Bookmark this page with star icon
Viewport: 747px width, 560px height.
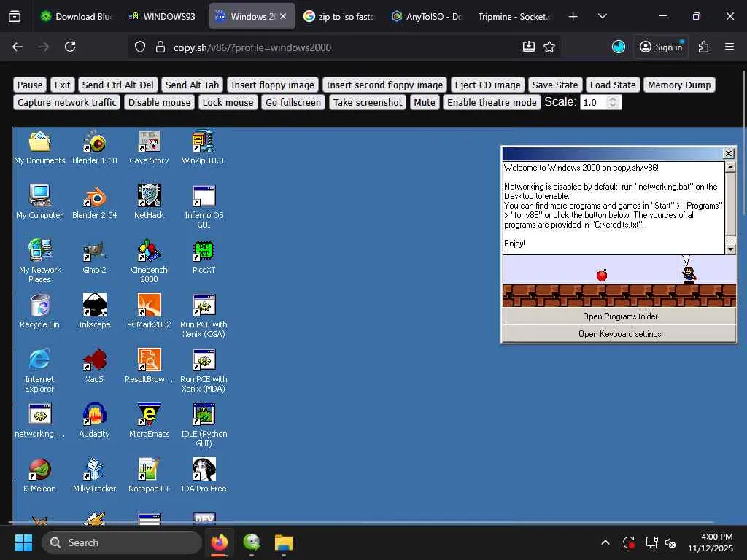pyautogui.click(x=549, y=47)
